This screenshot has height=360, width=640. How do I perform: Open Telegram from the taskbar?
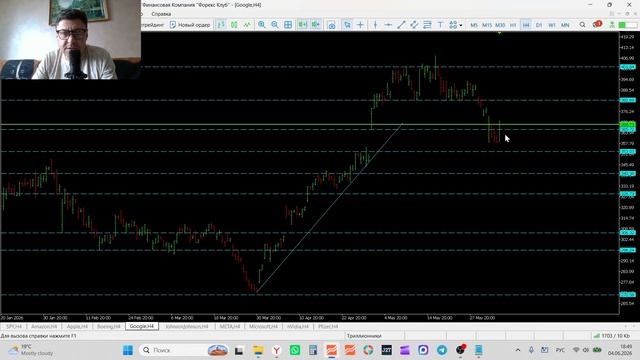[442, 350]
